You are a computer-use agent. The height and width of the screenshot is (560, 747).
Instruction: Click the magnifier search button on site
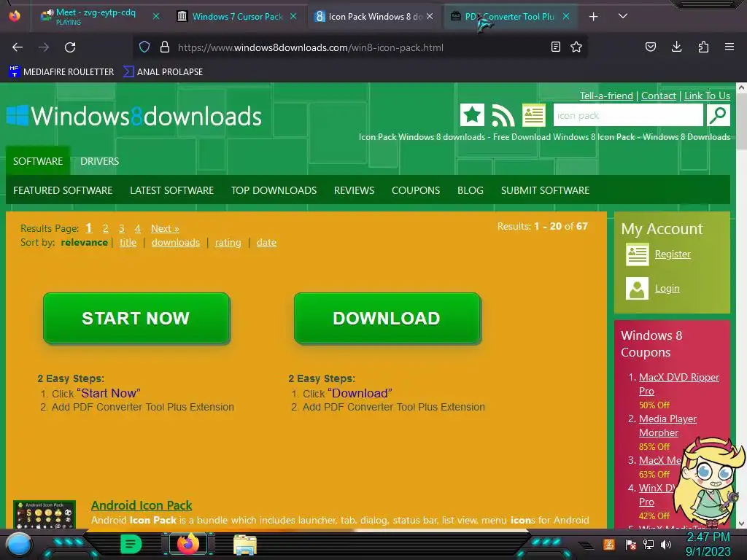(x=718, y=115)
